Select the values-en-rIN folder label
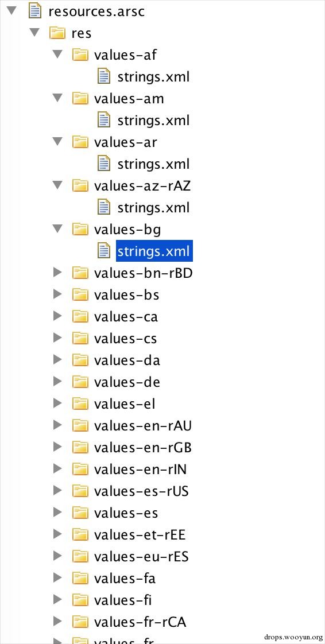This screenshot has width=325, height=644. click(141, 469)
